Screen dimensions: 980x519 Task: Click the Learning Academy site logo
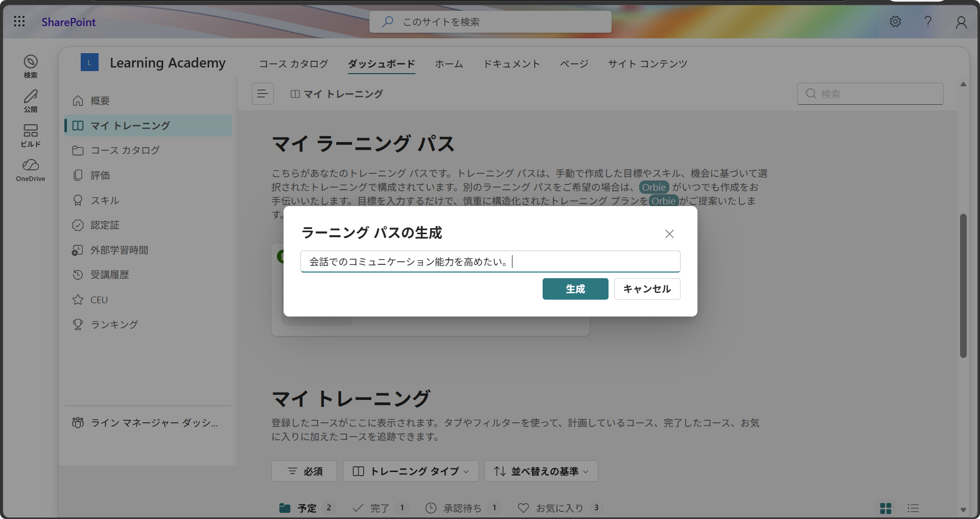pyautogui.click(x=89, y=62)
